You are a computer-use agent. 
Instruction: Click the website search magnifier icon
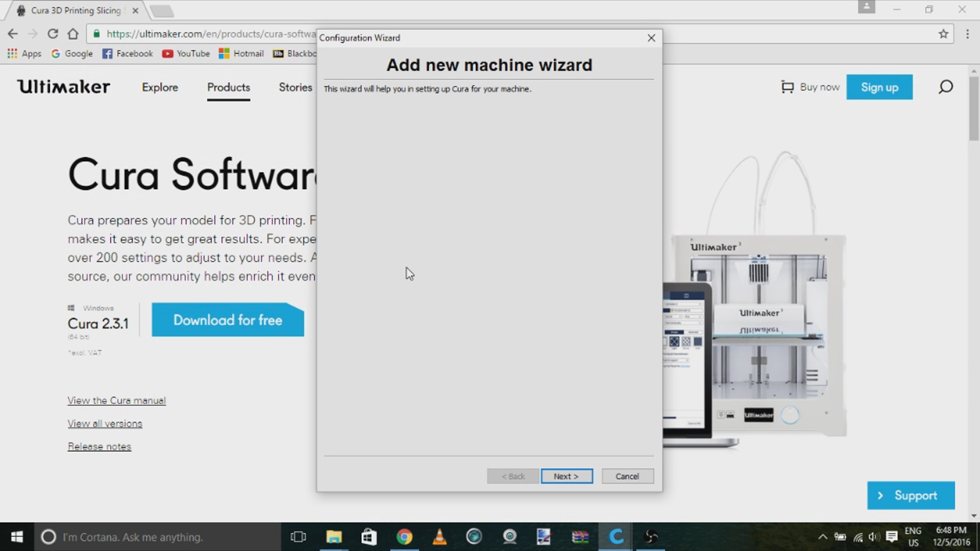pyautogui.click(x=945, y=87)
